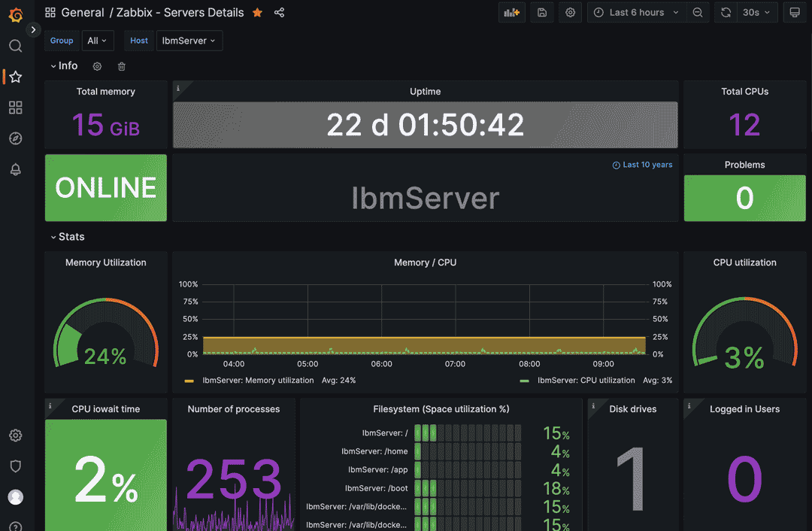Open Filesystem (Space utilization %) panel title
The width and height of the screenshot is (812, 531).
coord(441,409)
